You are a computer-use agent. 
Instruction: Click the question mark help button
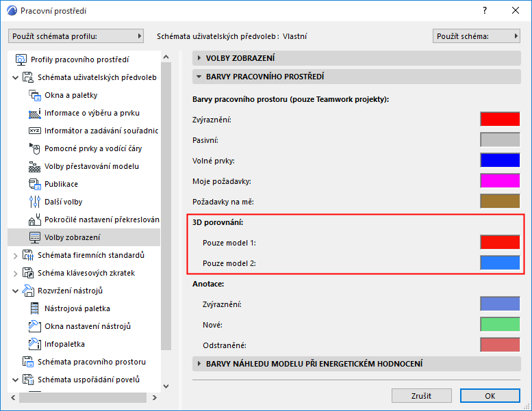tap(485, 10)
